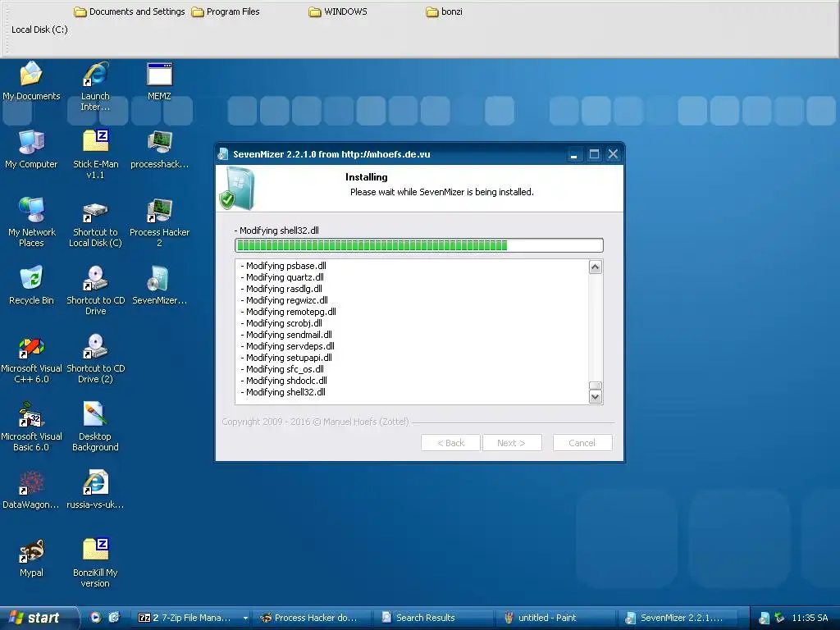
Task: Switch to untitled - Paint taskbar window
Action: pyautogui.click(x=555, y=618)
